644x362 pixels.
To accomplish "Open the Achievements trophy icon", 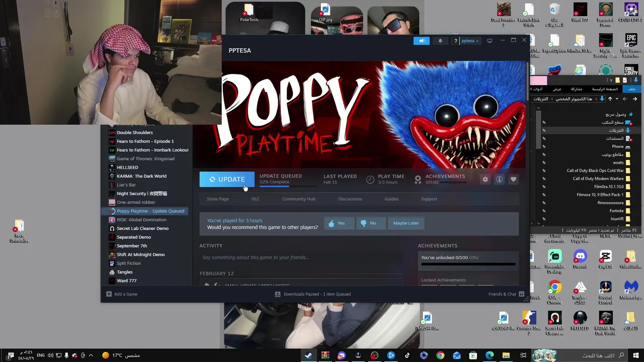I will point(418,179).
